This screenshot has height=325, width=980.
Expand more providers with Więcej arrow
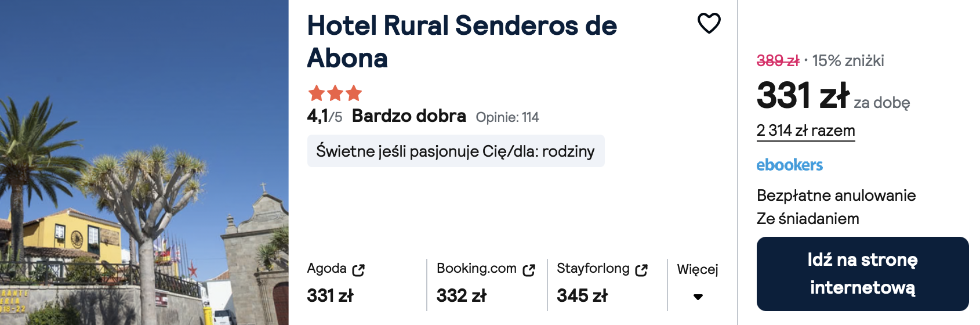(698, 297)
